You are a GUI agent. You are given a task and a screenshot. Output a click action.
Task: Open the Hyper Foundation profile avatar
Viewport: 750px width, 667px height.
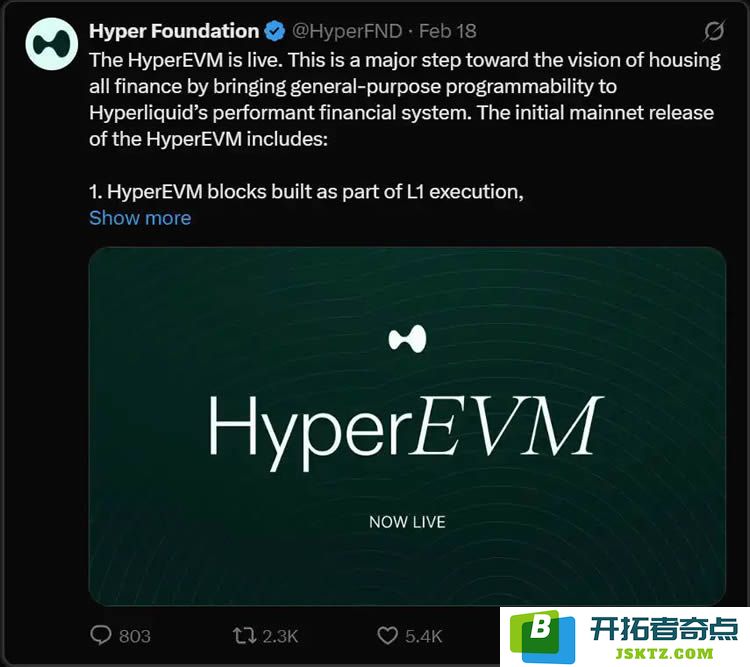[52, 44]
